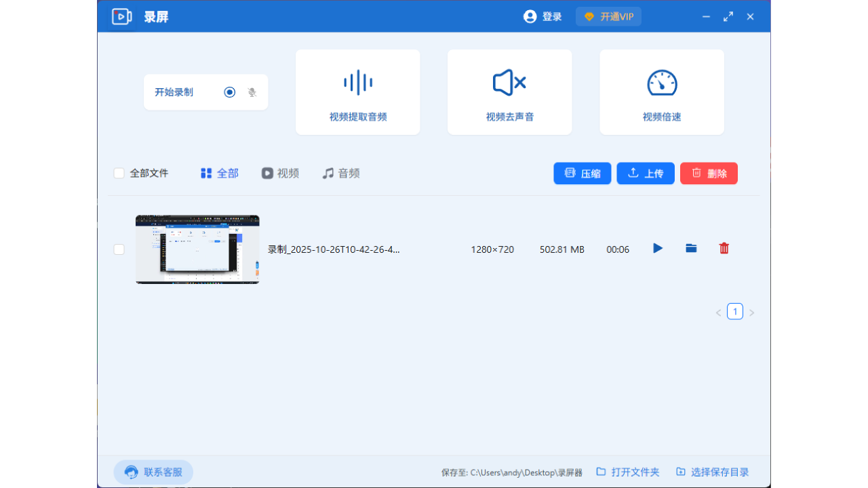Open the 开通VIP upgrade button

tap(608, 16)
